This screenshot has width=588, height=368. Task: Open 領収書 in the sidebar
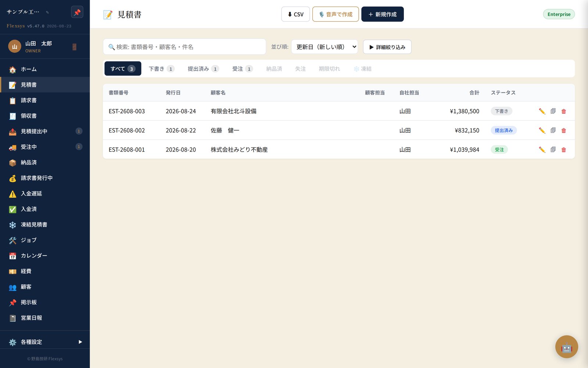point(45,116)
